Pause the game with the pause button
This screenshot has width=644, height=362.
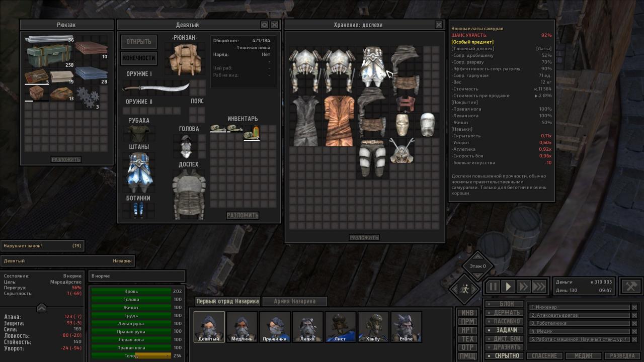(x=493, y=287)
